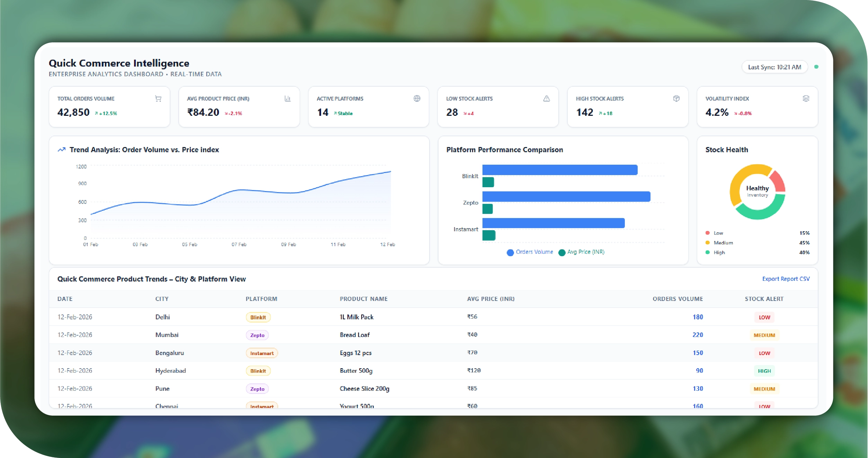868x458 pixels.
Task: Sort table by Avg Price (INR) header
Action: (x=490, y=299)
